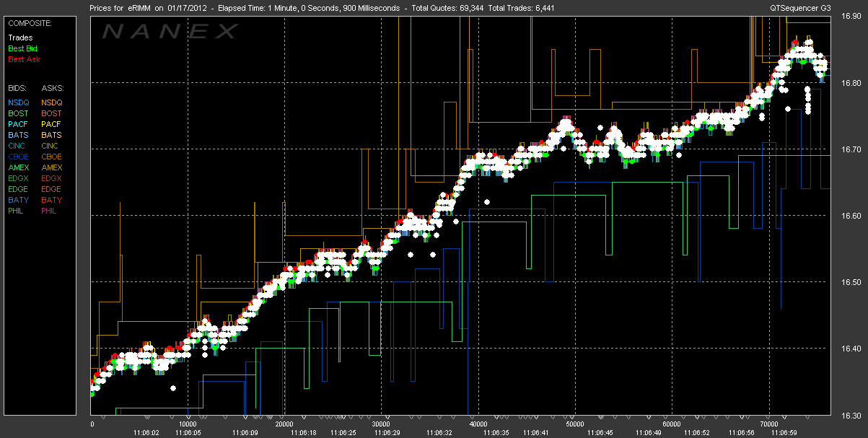Select the Best Bid legend entry
Screen dimensions: 868x438
[x=23, y=48]
